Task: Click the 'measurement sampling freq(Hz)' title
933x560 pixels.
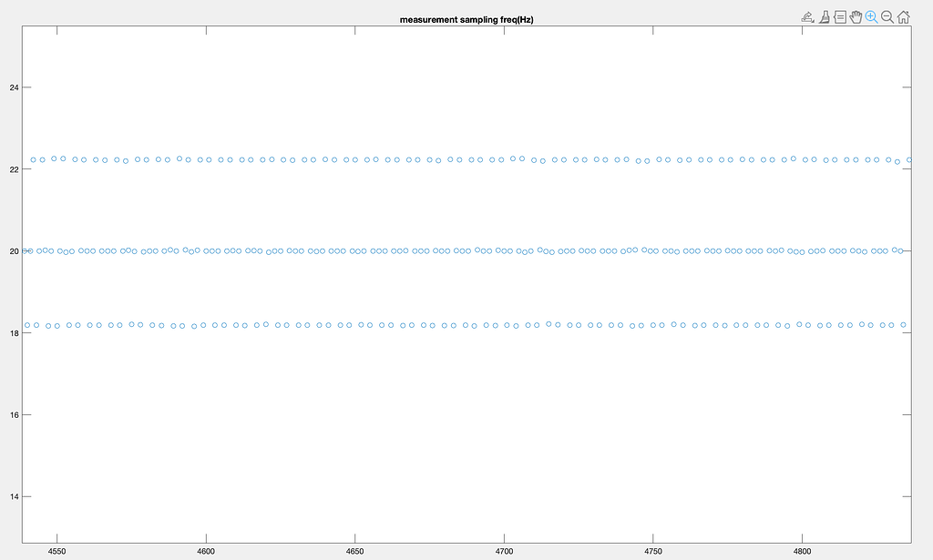Action: click(466, 19)
